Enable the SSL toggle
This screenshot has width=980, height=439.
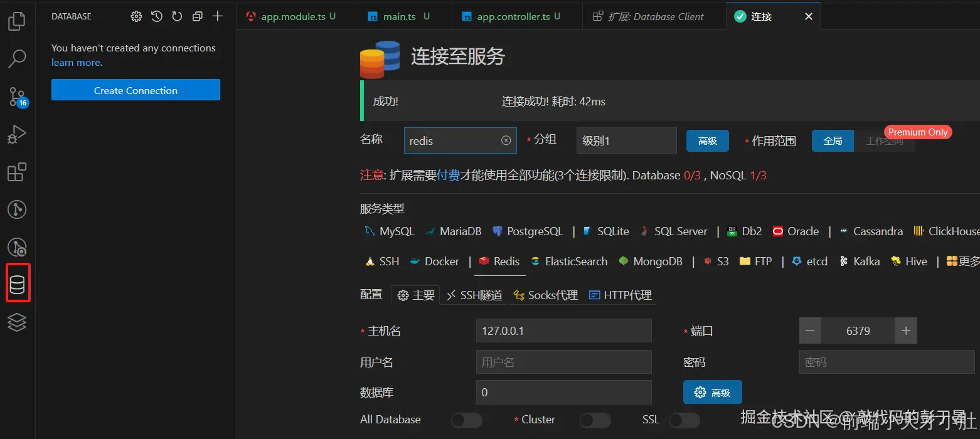[x=684, y=420]
